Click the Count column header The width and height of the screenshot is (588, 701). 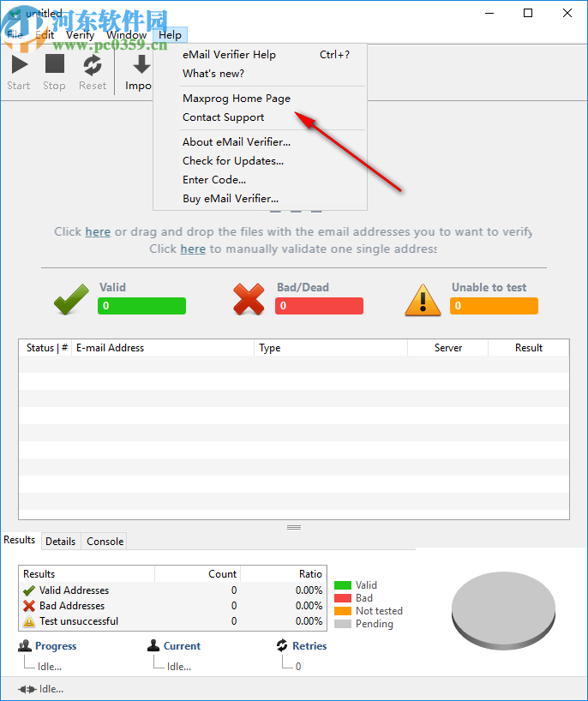tap(198, 574)
